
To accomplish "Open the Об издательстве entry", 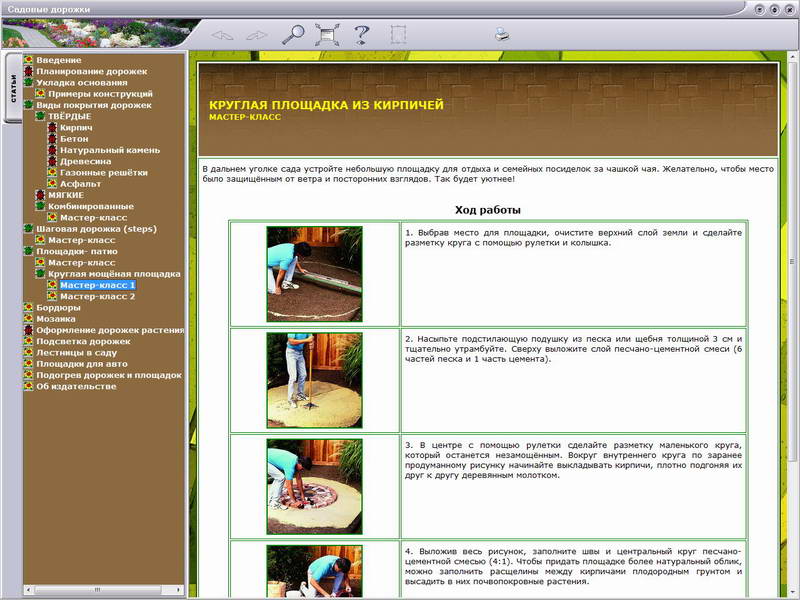I will coord(76,386).
